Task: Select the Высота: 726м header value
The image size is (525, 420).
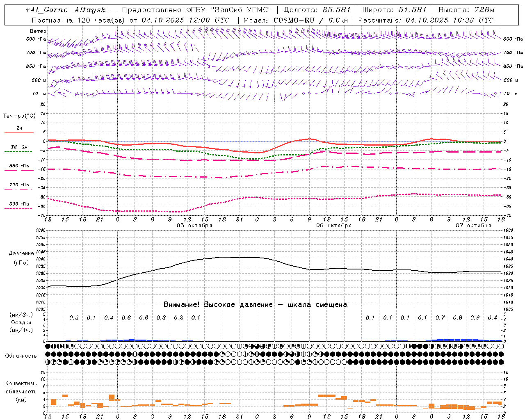Action: [x=466, y=10]
